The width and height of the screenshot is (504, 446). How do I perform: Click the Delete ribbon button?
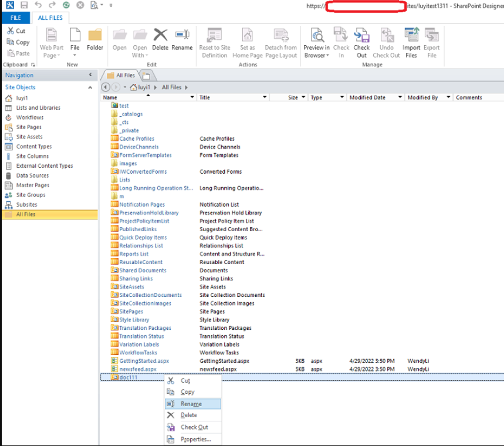[x=160, y=39]
